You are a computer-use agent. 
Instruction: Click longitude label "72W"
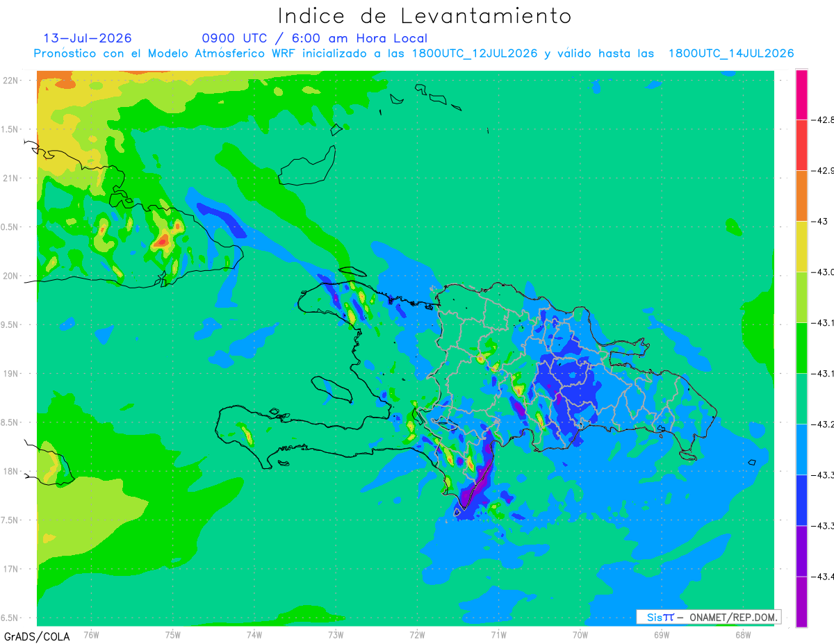(417, 634)
